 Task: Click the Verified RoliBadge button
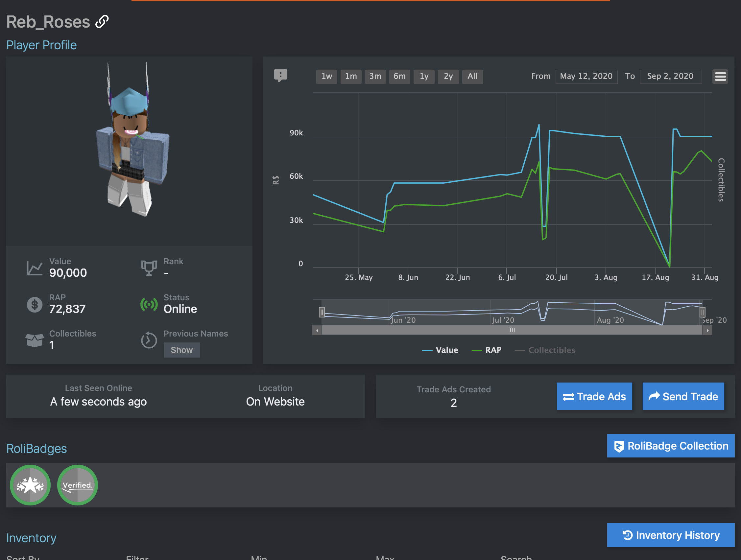(77, 485)
